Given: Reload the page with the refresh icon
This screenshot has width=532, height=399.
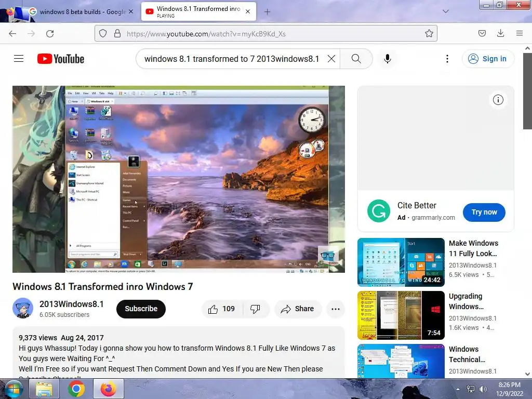Looking at the screenshot, I should 50,34.
